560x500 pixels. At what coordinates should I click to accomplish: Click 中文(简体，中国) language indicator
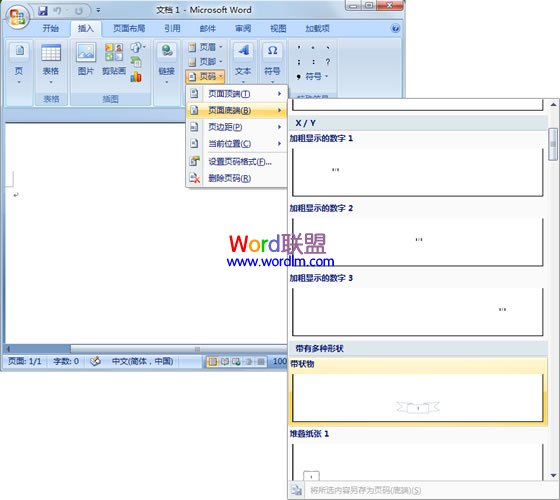tap(142, 361)
